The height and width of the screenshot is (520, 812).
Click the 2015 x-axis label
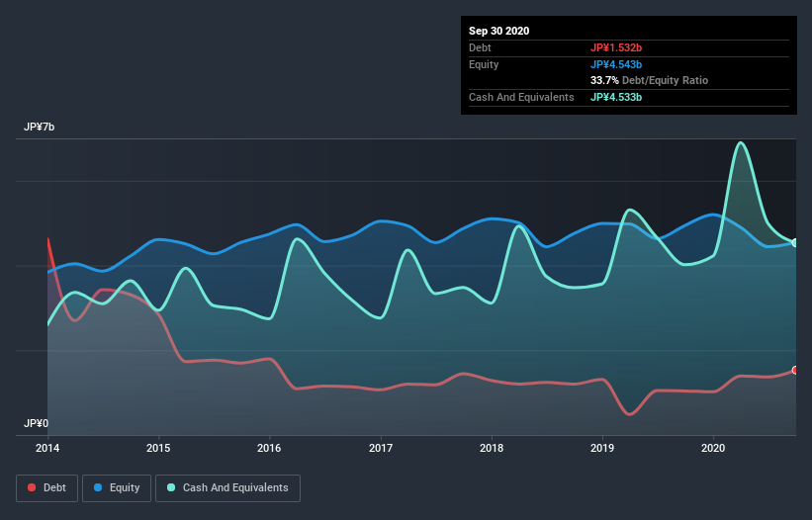(158, 448)
